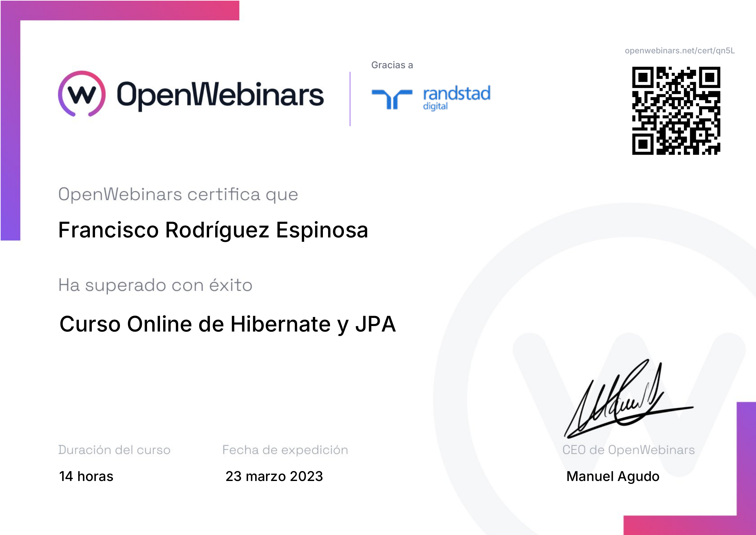Click the name Francisco Rodríguez Espinosa
Image resolution: width=756 pixels, height=535 pixels.
(x=213, y=230)
